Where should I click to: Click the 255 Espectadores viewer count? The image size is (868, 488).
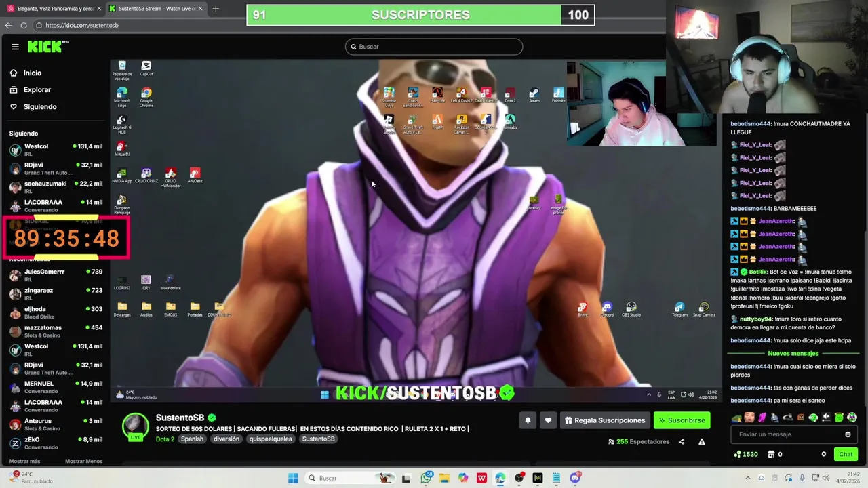[x=639, y=442]
